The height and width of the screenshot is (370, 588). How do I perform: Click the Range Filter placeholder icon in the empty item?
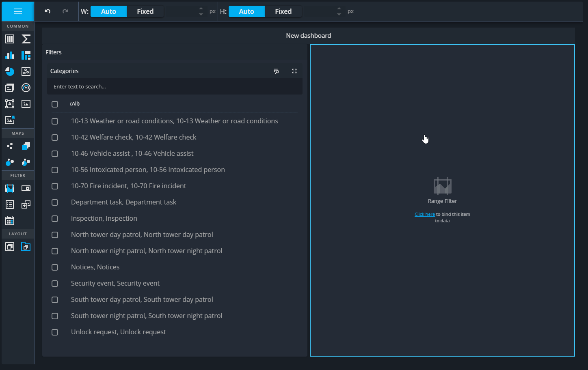click(x=443, y=186)
